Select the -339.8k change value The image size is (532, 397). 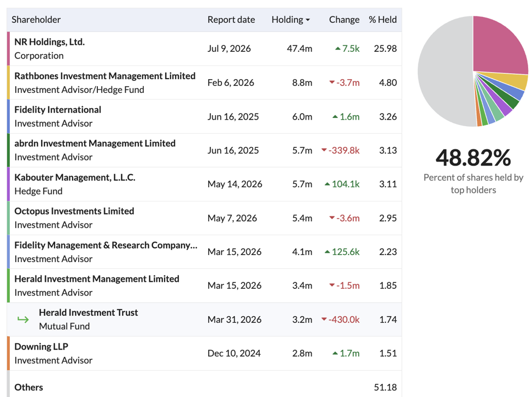344,150
